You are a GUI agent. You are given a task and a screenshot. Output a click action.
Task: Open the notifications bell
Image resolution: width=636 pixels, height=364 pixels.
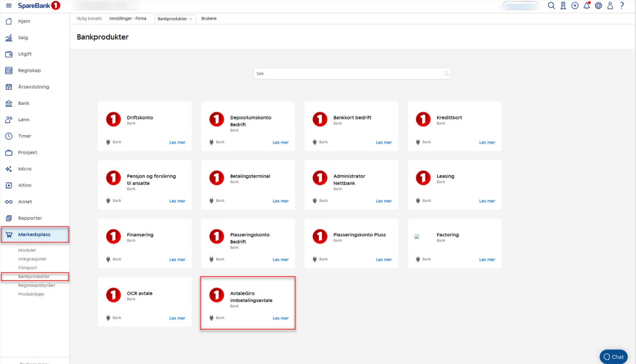(x=587, y=5)
